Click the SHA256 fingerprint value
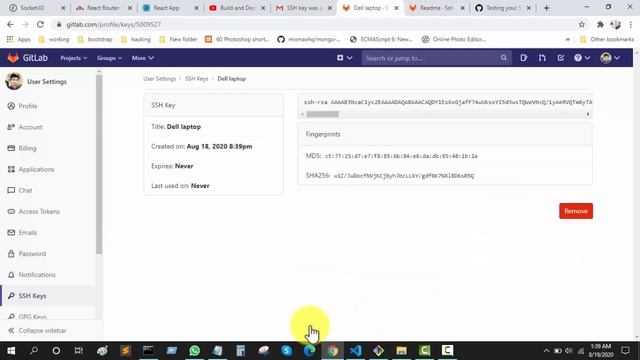The width and height of the screenshot is (640, 360). pos(404,176)
